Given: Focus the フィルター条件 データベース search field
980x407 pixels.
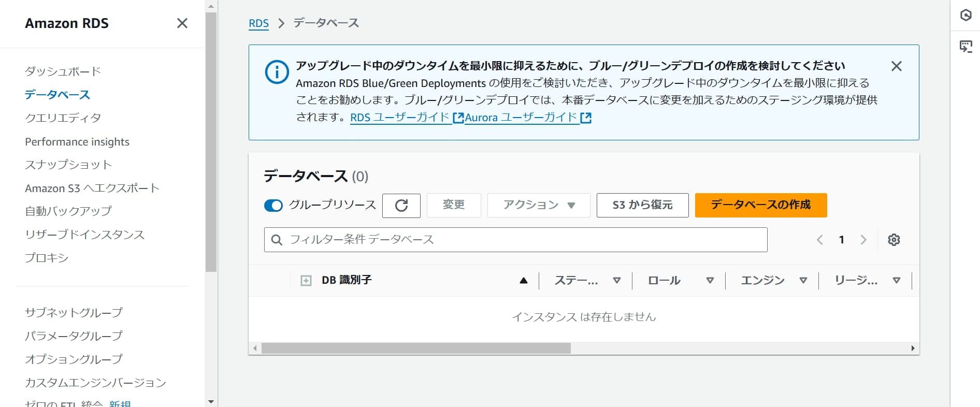Looking at the screenshot, I should (x=515, y=240).
